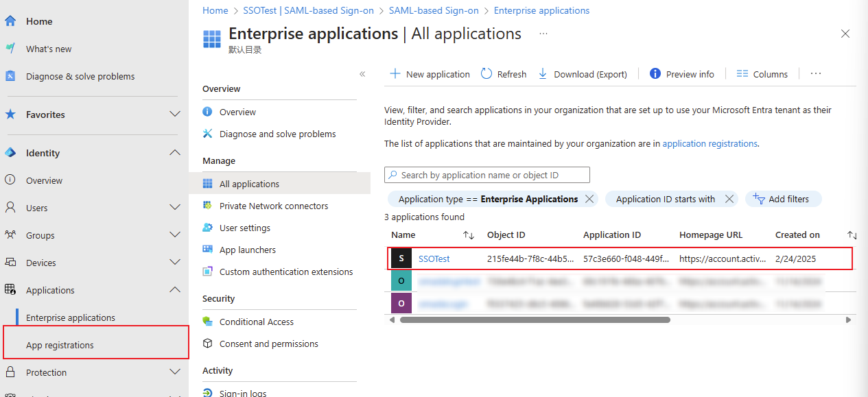This screenshot has height=397, width=868.
Task: Open the Columns chooser
Action: click(762, 74)
